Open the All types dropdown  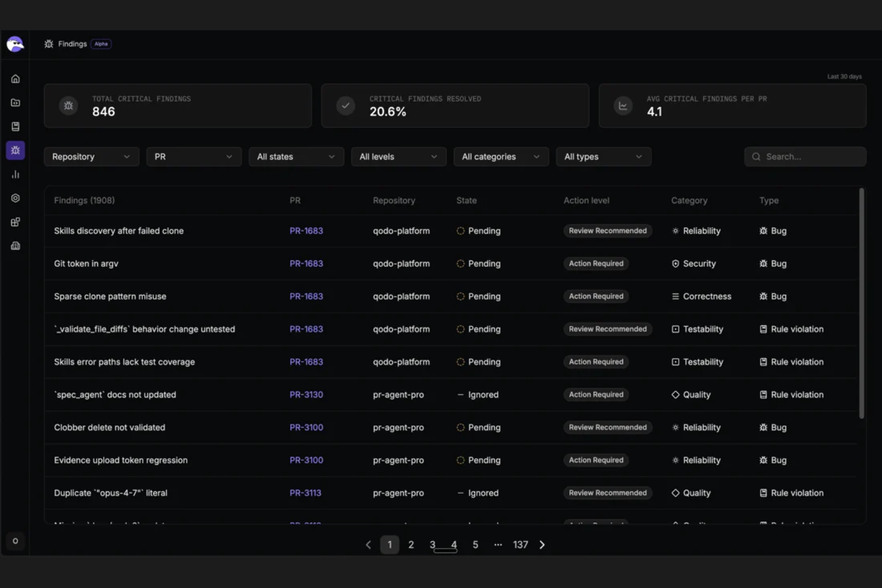[604, 157]
